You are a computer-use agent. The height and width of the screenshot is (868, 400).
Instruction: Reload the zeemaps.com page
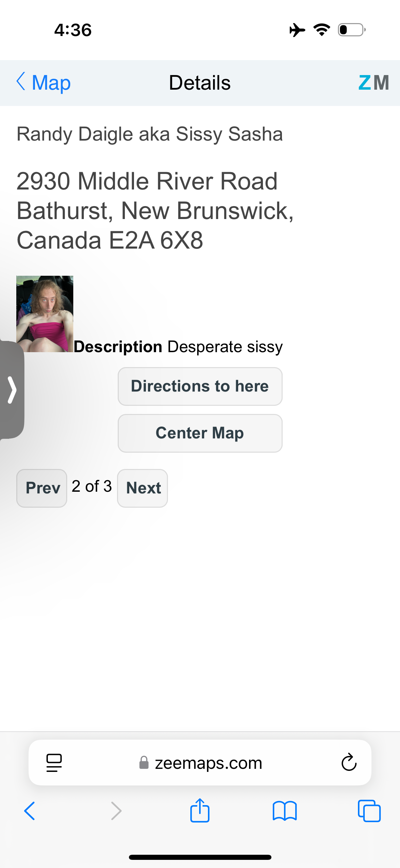click(x=349, y=763)
